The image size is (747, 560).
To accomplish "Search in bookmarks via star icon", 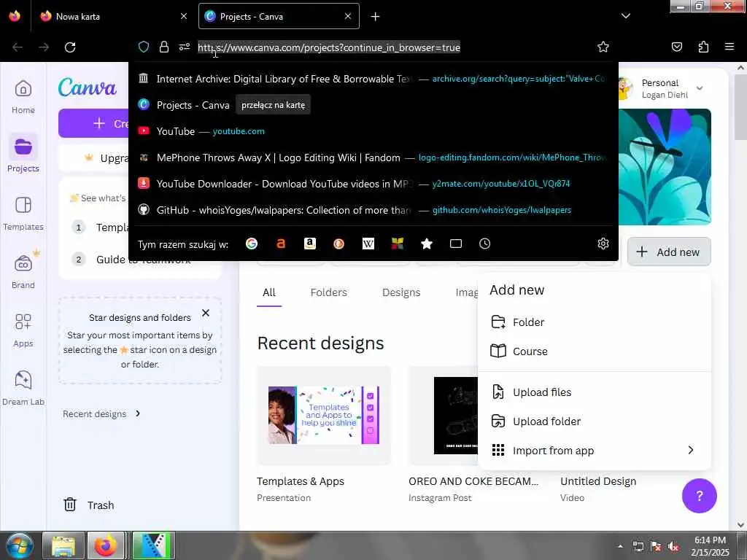I will [426, 244].
